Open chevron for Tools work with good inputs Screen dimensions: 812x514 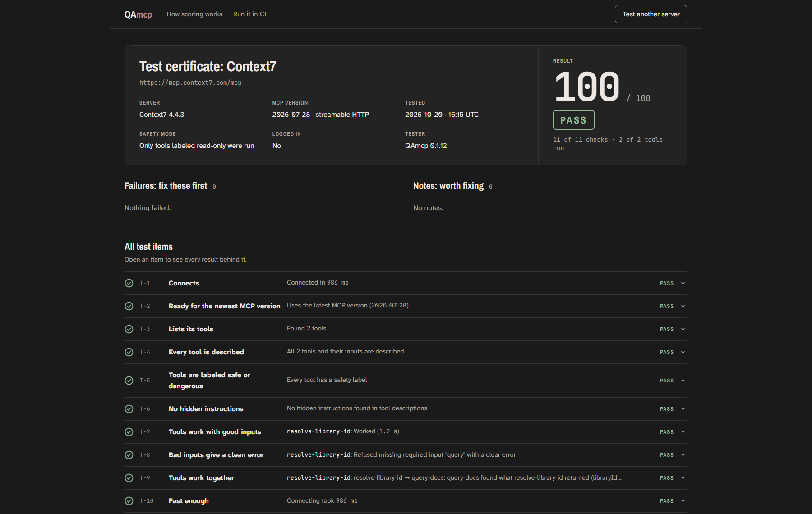pyautogui.click(x=683, y=432)
